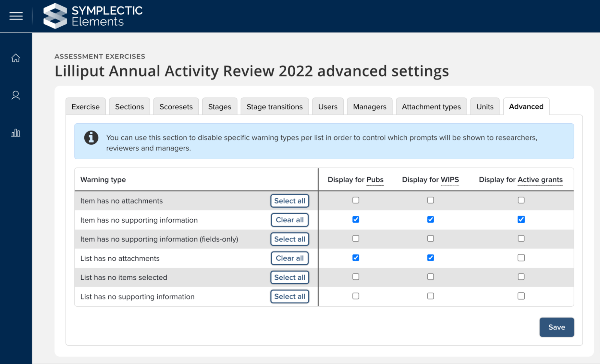
Task: Switch to the Attachment types tab
Action: (431, 107)
